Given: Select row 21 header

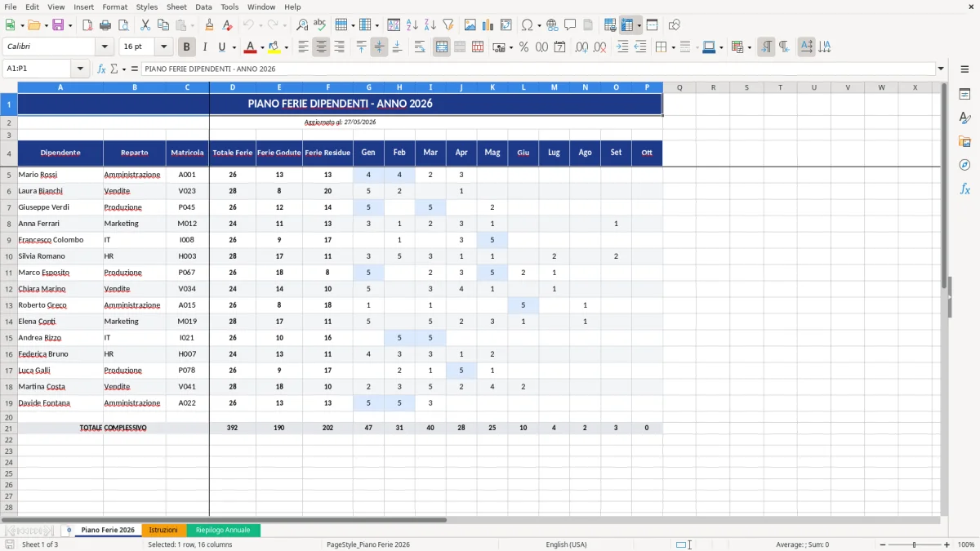Looking at the screenshot, I should (9, 428).
